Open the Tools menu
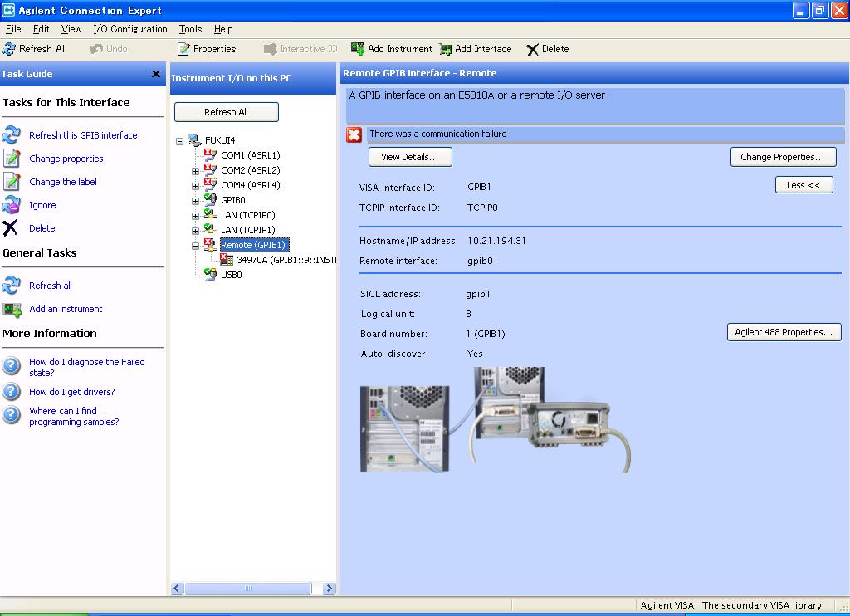850x616 pixels. pyautogui.click(x=190, y=29)
